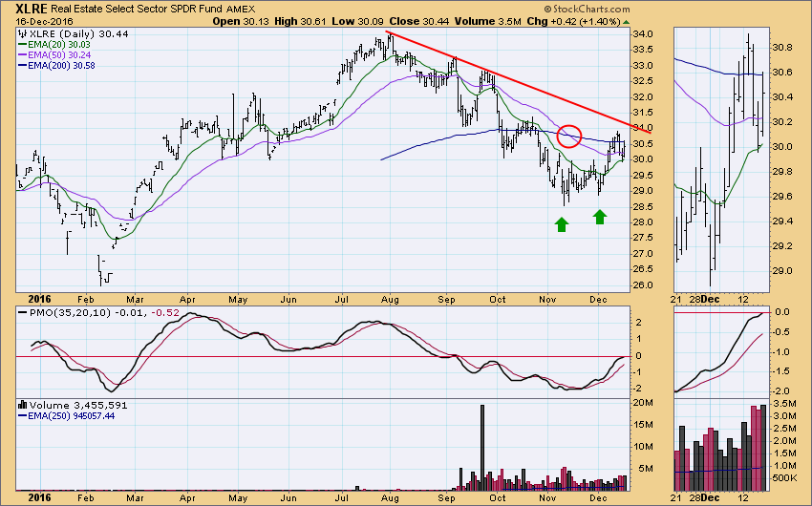
Task: Click the green up-triangle beside Chg value
Action: 626,22
